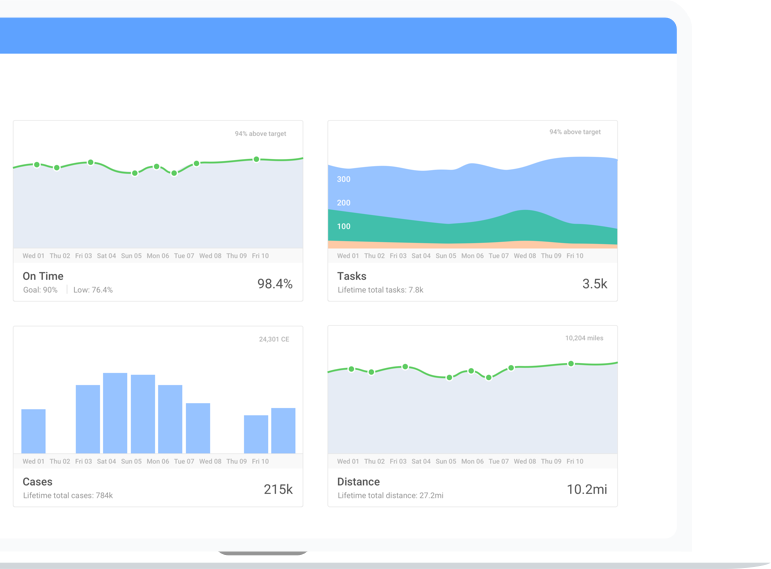
Task: Click the 200 axis label in Tasks chart
Action: [344, 203]
